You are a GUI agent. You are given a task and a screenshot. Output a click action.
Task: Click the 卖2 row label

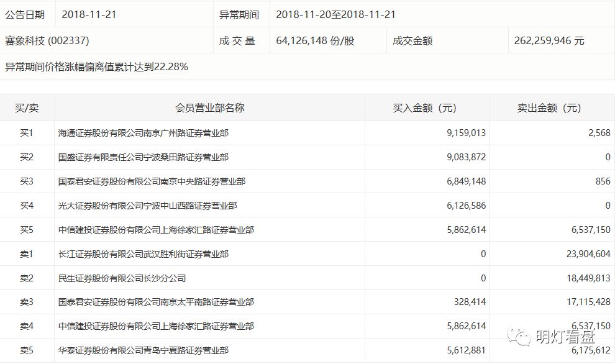coord(27,278)
